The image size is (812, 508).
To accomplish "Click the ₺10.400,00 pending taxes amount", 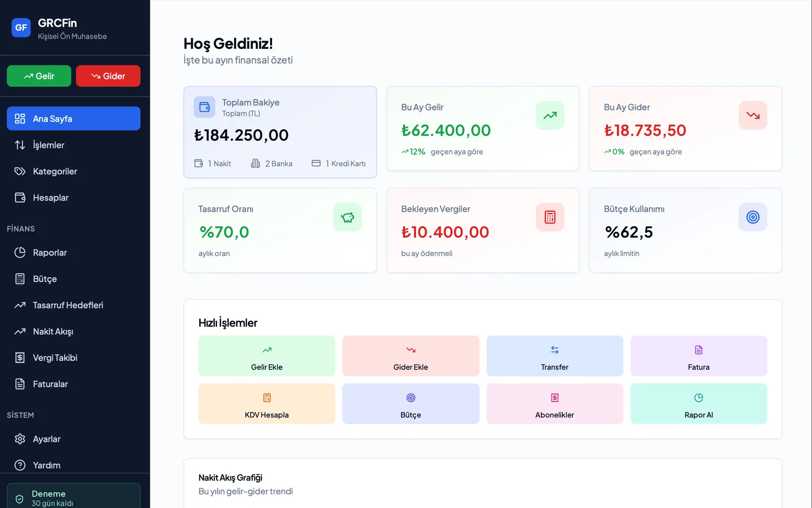I will click(445, 232).
